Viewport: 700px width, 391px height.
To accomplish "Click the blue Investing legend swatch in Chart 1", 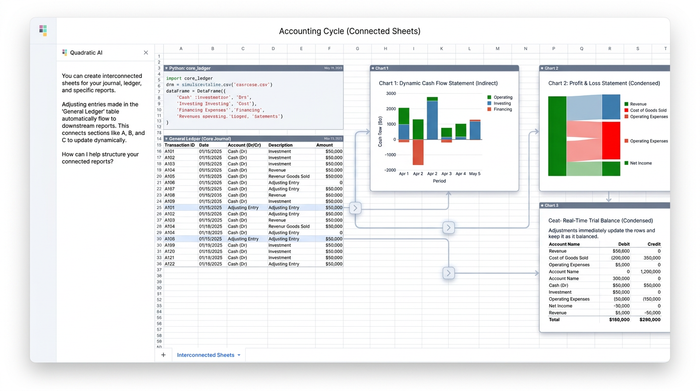I will [489, 103].
